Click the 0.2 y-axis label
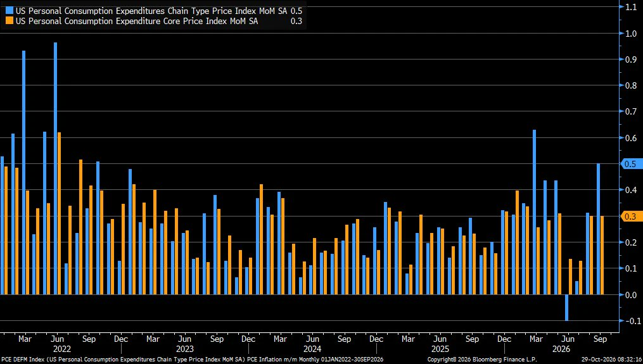 [631, 242]
